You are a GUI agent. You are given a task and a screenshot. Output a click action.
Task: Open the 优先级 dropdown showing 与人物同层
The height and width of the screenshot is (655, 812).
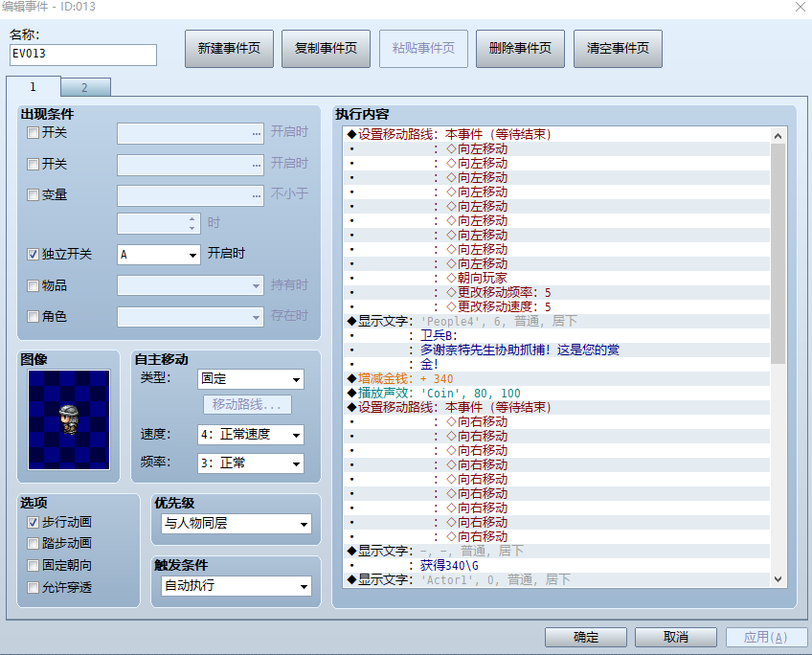pos(237,524)
